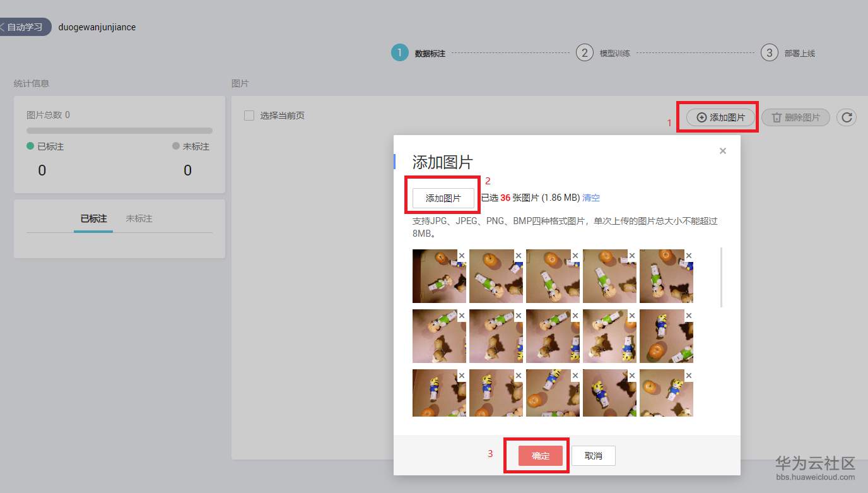Go to step 3 部署上线
This screenshot has height=493, width=868.
[x=788, y=53]
